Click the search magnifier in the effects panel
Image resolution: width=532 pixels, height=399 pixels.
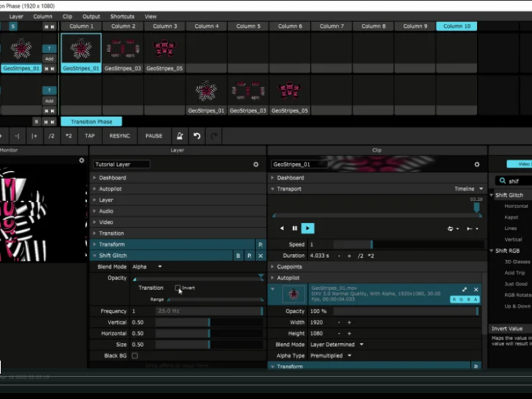[501, 181]
